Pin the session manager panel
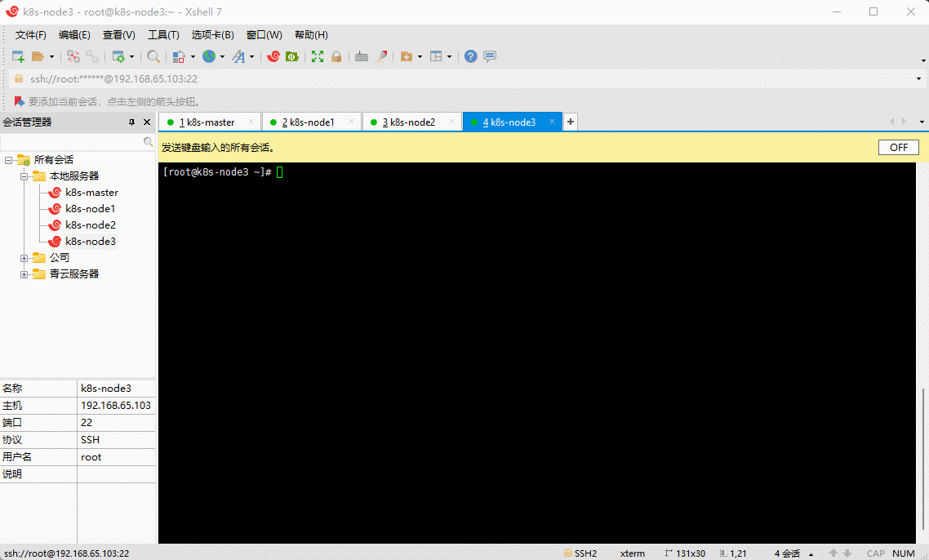This screenshot has width=929, height=560. tap(131, 122)
